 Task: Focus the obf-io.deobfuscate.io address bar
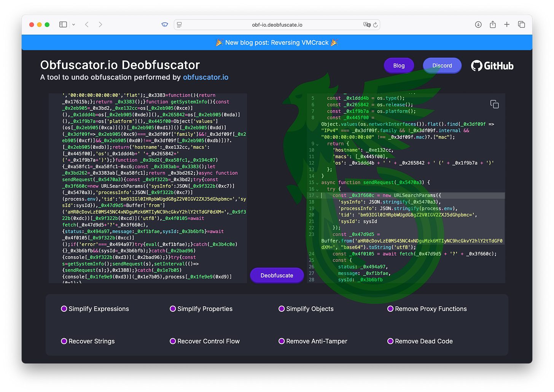tap(277, 25)
